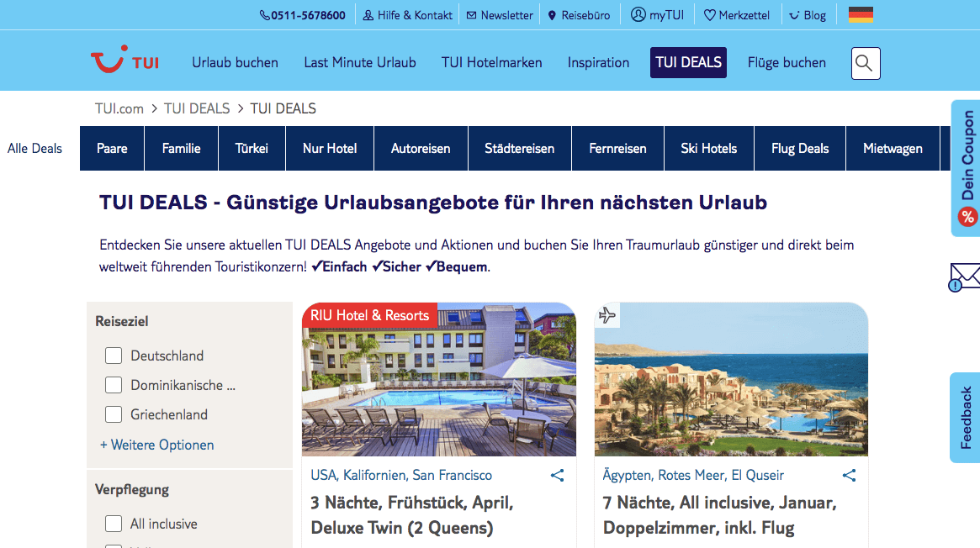This screenshot has width=980, height=548.
Task: Switch to the Ski Hotels tab
Action: pyautogui.click(x=709, y=149)
